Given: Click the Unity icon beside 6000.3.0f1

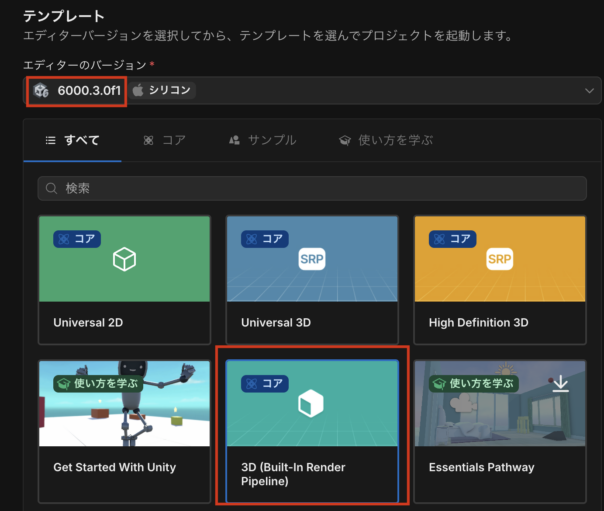Looking at the screenshot, I should [x=41, y=90].
